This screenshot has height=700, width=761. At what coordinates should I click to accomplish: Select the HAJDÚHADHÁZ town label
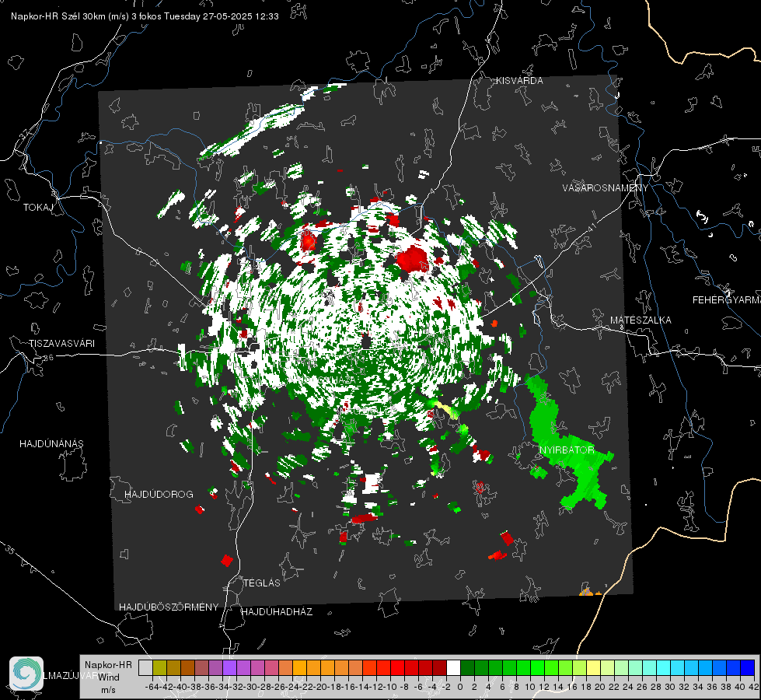(277, 611)
